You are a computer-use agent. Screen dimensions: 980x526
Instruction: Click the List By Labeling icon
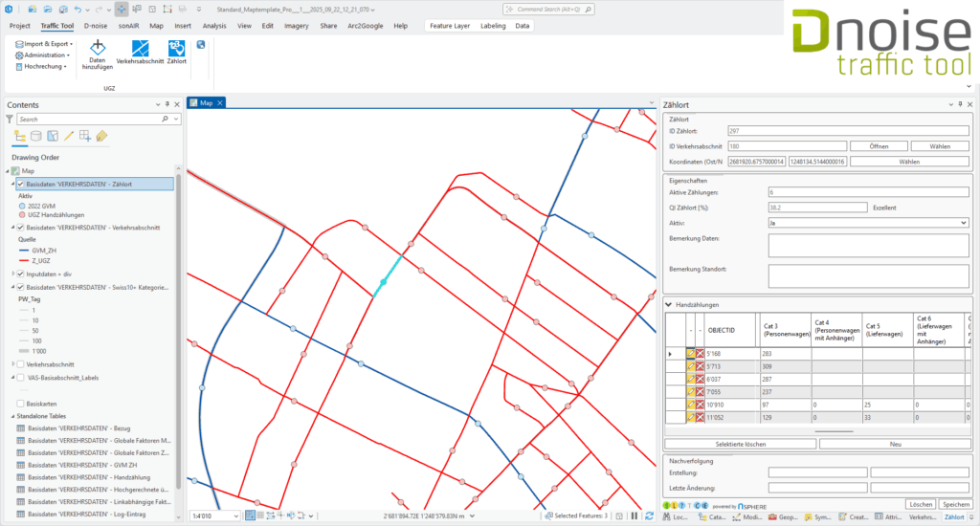[101, 136]
